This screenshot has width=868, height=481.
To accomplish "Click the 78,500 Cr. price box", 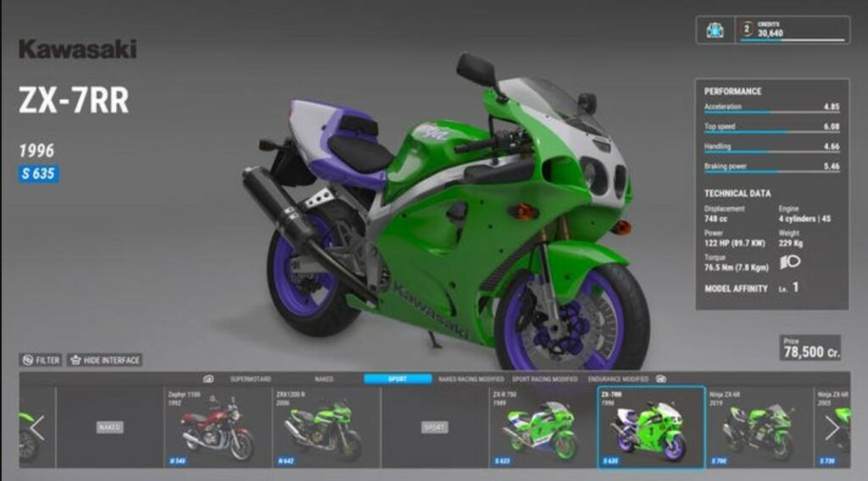I will click(x=810, y=348).
